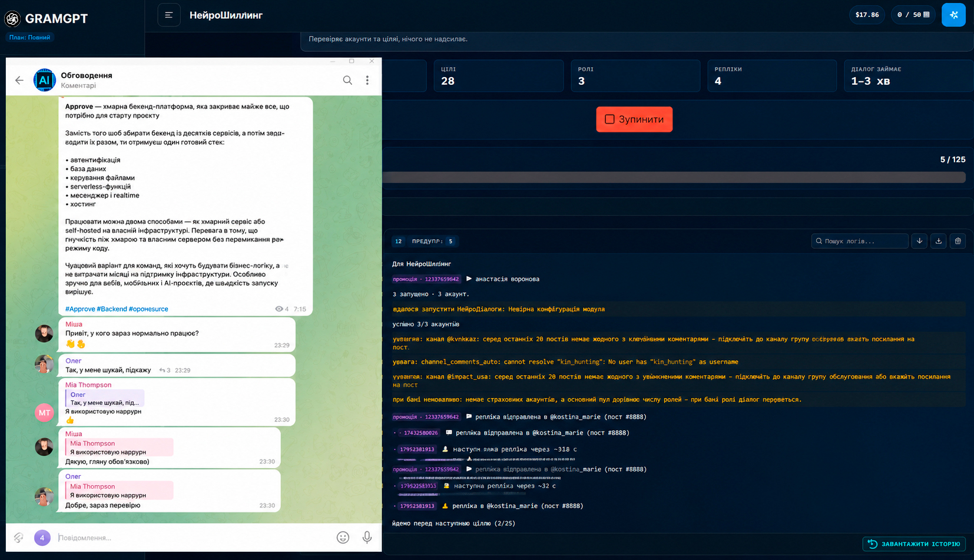974x560 pixels.
Task: Open the #Approve hashtag link
Action: 80,309
